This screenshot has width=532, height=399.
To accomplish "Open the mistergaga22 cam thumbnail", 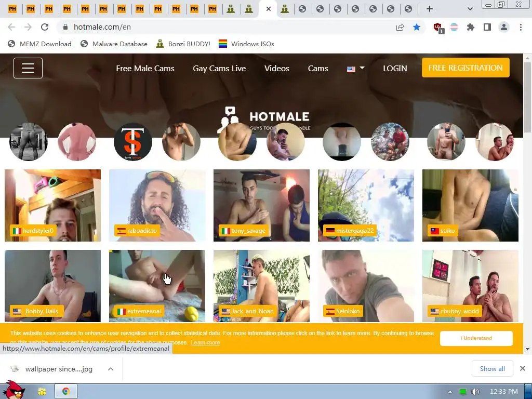I will pos(366,205).
